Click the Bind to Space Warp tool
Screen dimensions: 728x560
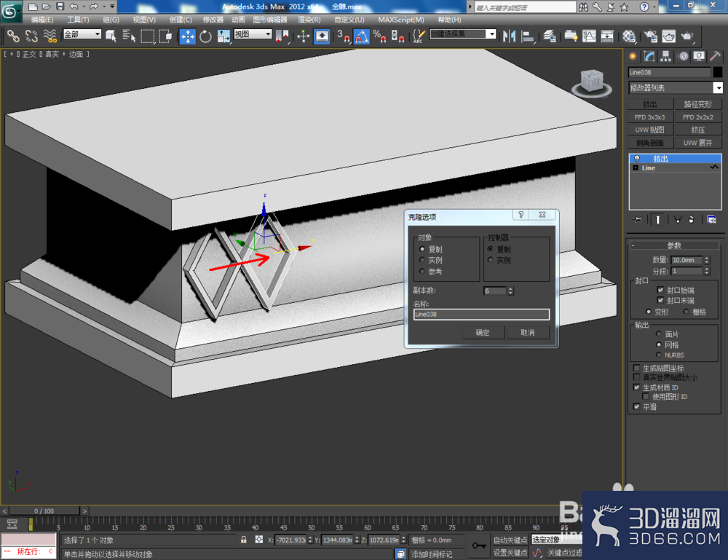[x=50, y=36]
